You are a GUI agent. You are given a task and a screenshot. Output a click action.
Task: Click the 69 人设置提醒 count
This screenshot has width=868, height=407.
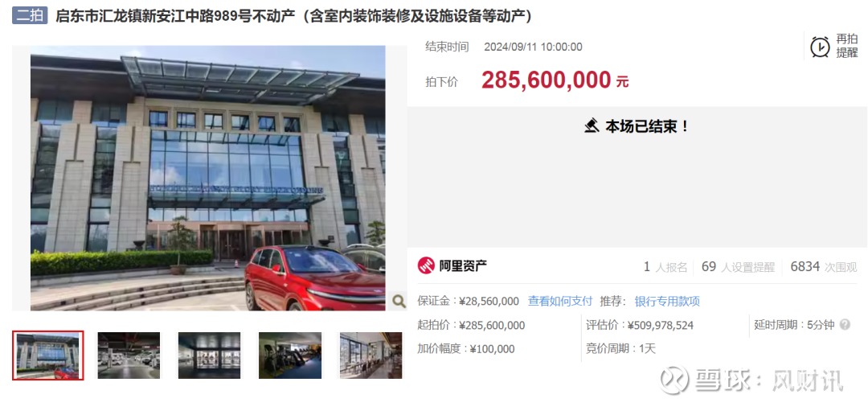pos(738,267)
